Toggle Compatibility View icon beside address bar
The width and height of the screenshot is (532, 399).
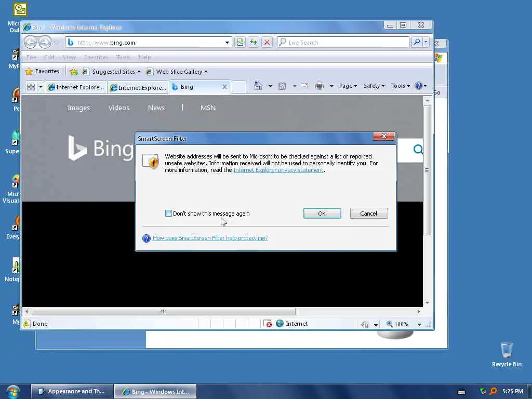point(240,43)
